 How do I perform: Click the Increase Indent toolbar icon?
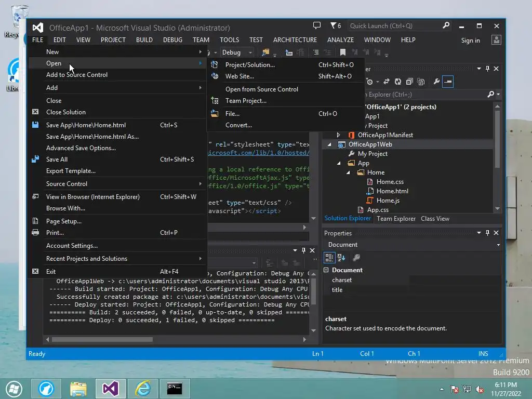click(316, 52)
